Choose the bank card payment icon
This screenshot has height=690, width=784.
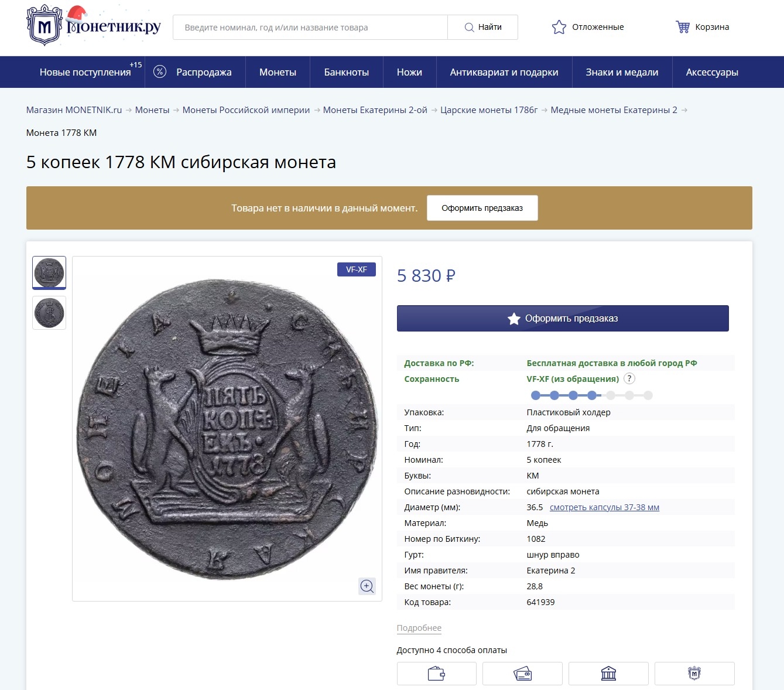(522, 674)
